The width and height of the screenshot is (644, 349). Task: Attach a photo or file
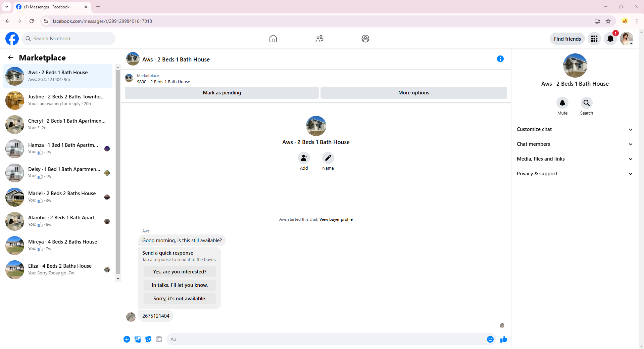pos(138,339)
